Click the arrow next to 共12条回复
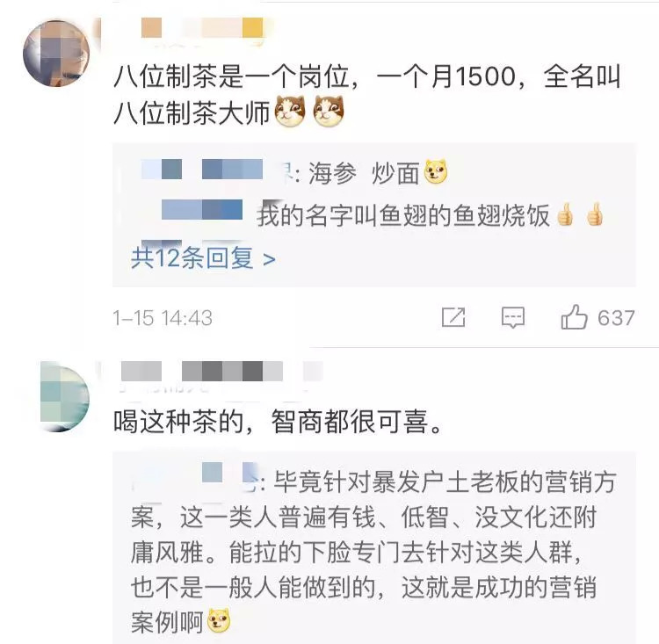 coord(269,260)
